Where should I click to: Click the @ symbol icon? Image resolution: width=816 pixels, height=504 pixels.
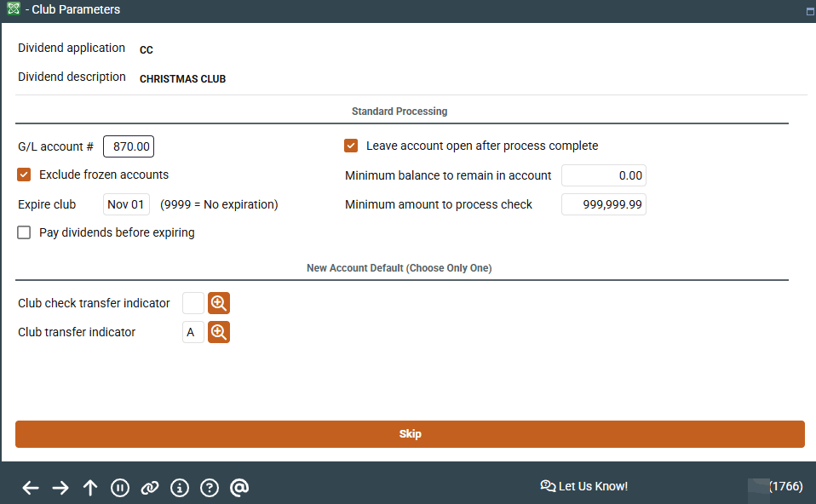click(239, 488)
